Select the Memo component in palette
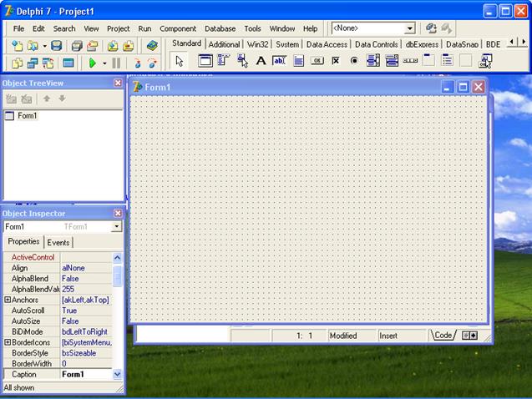 click(298, 61)
